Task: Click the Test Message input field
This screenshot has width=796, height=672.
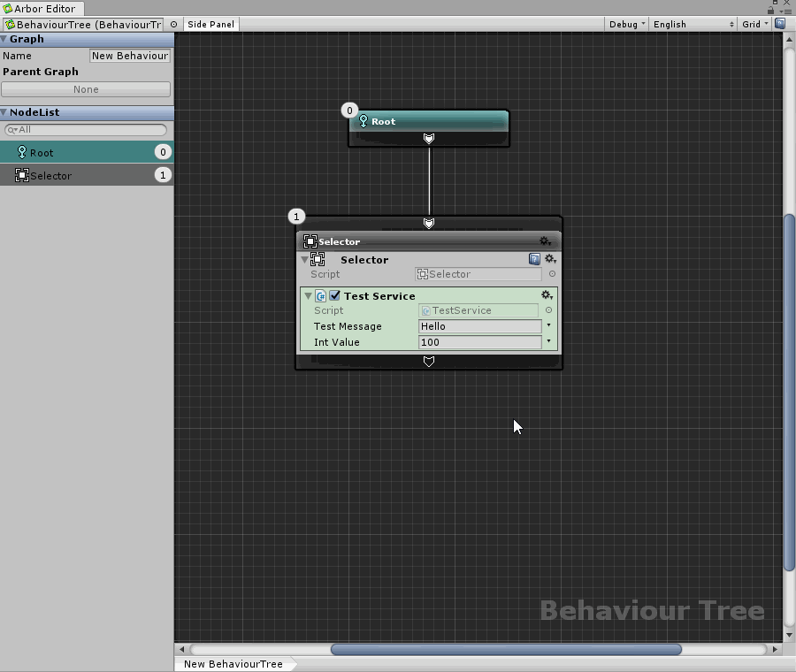Action: click(479, 326)
